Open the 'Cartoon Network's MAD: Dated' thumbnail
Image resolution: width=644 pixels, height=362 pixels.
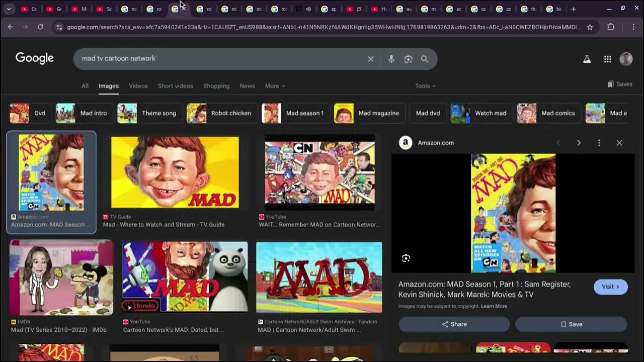185,278
